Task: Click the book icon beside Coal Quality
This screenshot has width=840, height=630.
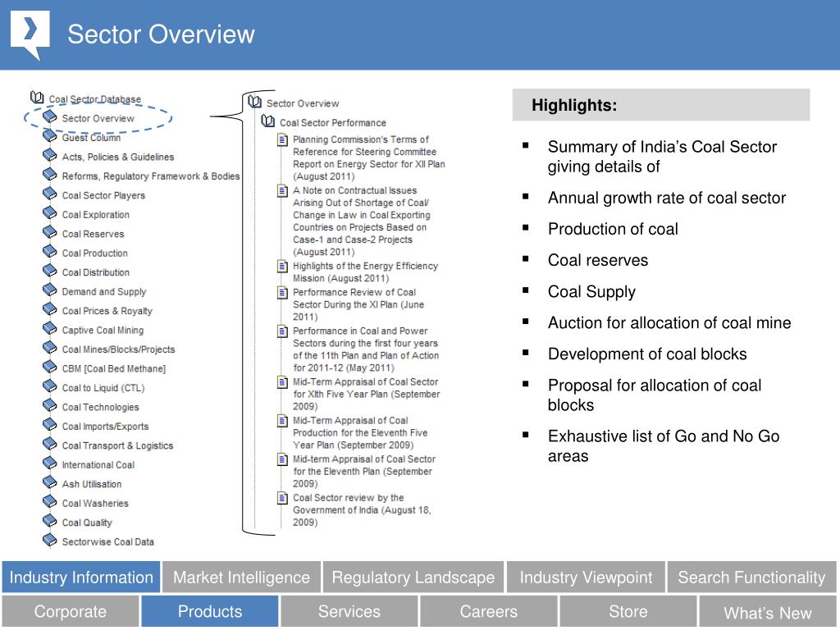Action: 50,521
